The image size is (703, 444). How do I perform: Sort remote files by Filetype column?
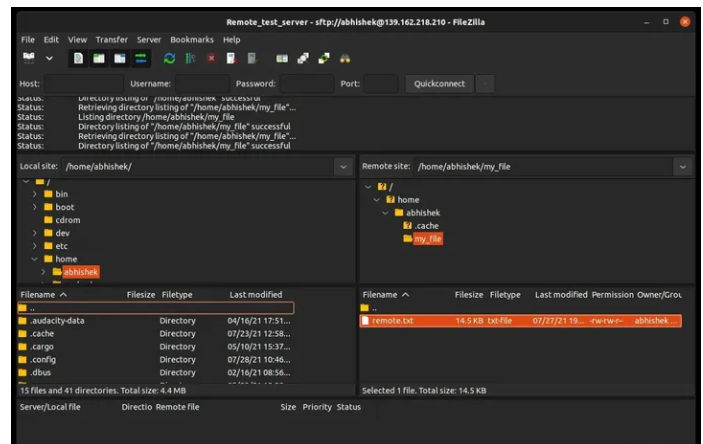[505, 295]
